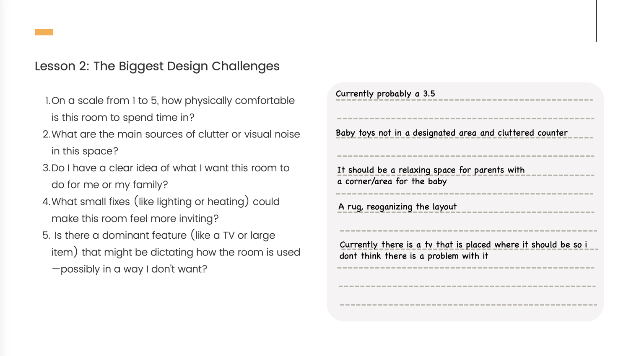
Task: Click the blank line under the baby toys answer
Action: pos(465,156)
